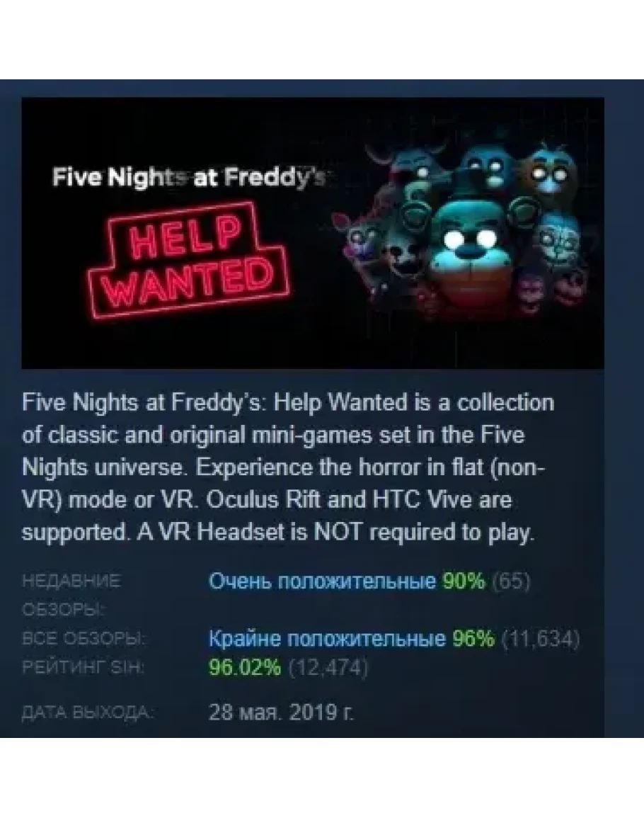Viewport: 644px width, 818px height.
Task: Click the 96% all reviews percentage
Action: coord(473,639)
